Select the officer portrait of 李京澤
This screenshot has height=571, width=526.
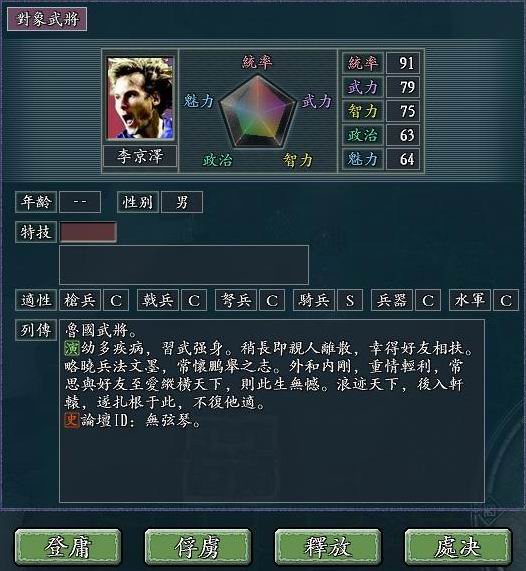140,98
